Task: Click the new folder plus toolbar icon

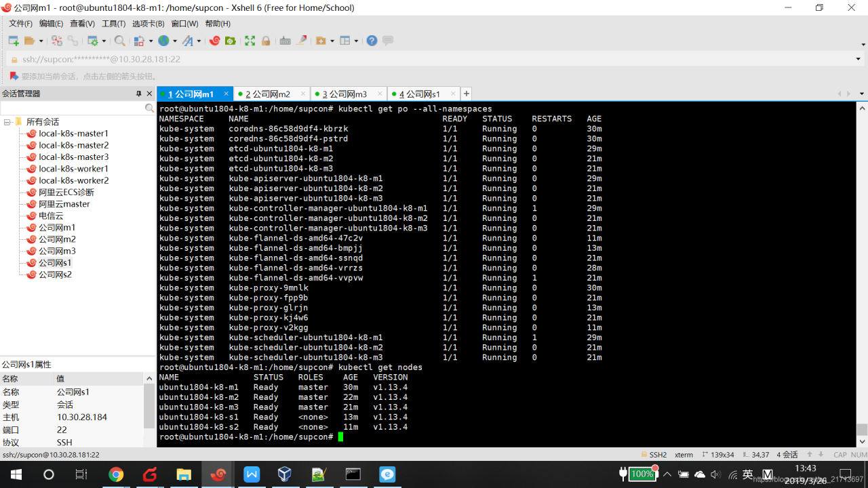Action: coord(321,41)
